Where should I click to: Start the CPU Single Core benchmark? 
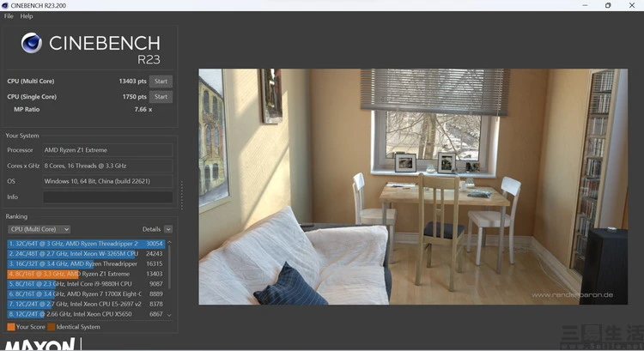[161, 97]
